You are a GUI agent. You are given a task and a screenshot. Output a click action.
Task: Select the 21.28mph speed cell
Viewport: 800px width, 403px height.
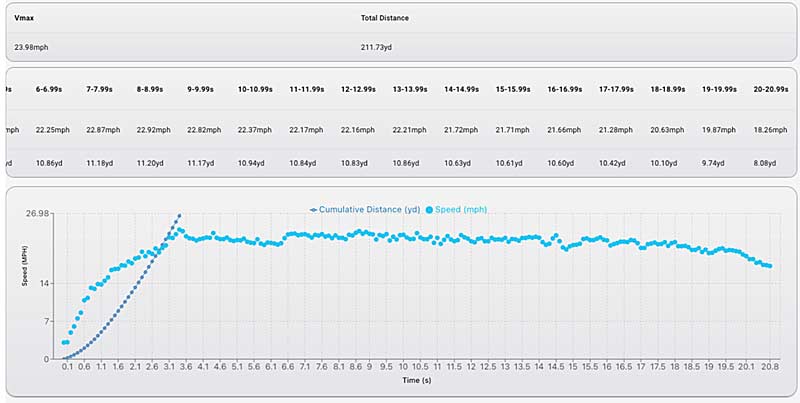[x=616, y=130]
